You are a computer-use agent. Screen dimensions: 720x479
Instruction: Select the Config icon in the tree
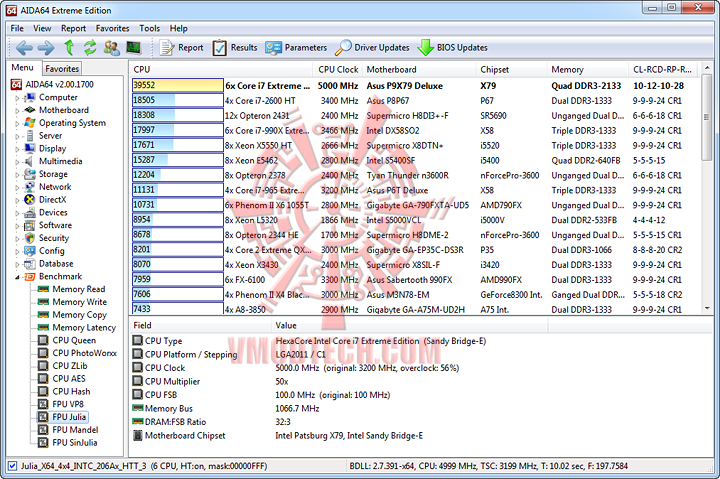pyautogui.click(x=29, y=251)
